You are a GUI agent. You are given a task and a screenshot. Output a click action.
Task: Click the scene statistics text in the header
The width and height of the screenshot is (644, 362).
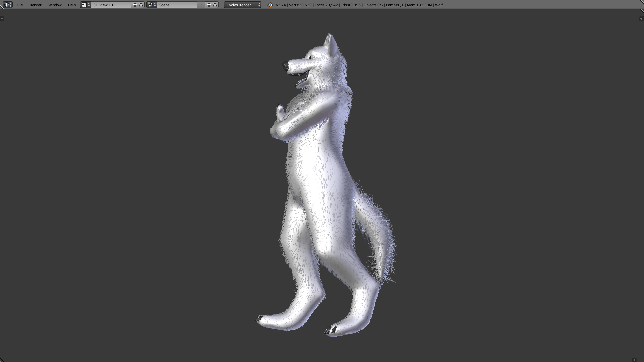click(359, 5)
